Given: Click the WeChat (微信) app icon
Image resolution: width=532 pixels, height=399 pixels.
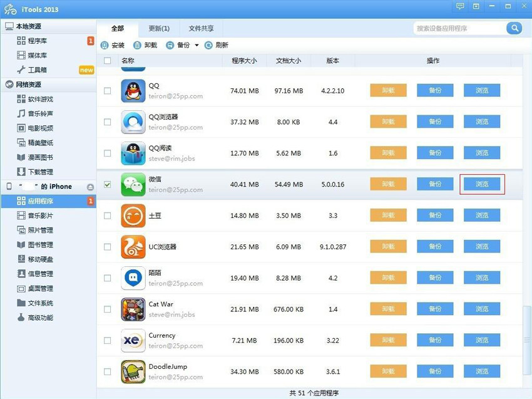Looking at the screenshot, I should tap(133, 184).
